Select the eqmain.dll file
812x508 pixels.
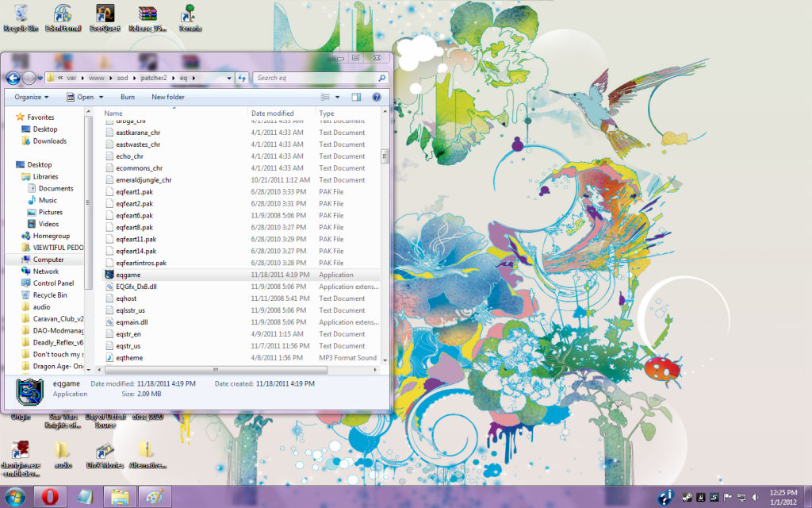click(241, 322)
